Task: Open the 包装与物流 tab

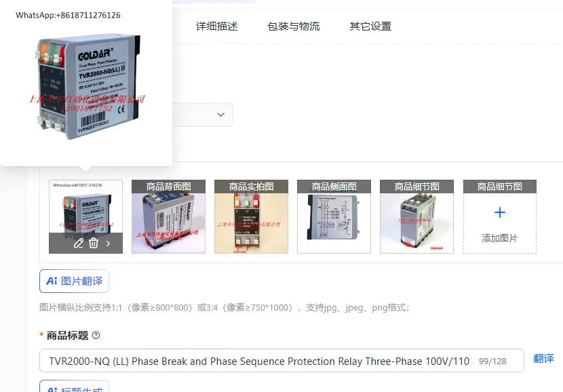Action: coord(293,26)
